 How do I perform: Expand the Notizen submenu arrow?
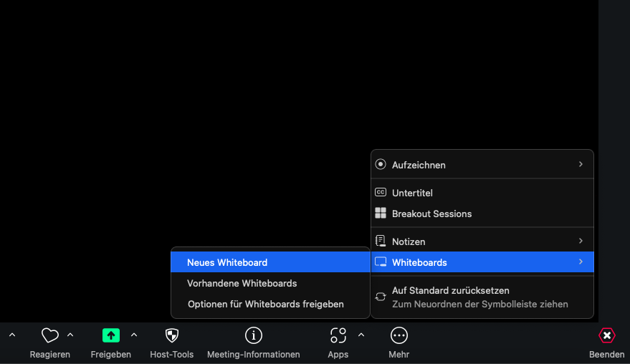click(581, 241)
